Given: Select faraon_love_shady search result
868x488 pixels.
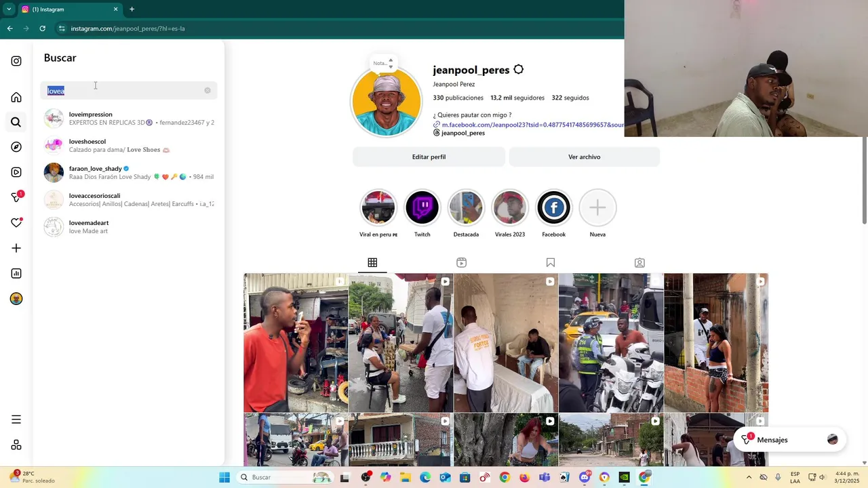Looking at the screenshot, I should click(129, 173).
